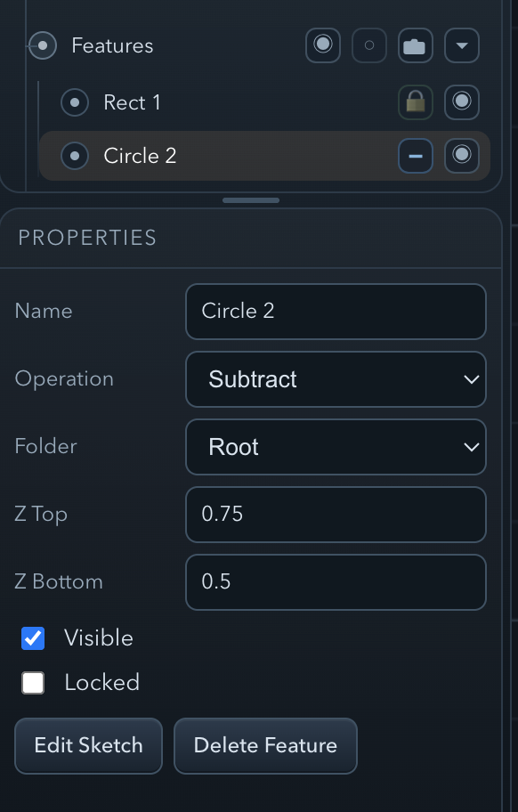Viewport: 518px width, 812px height.
Task: Collapse the Features list with the chevron
Action: coord(462,45)
